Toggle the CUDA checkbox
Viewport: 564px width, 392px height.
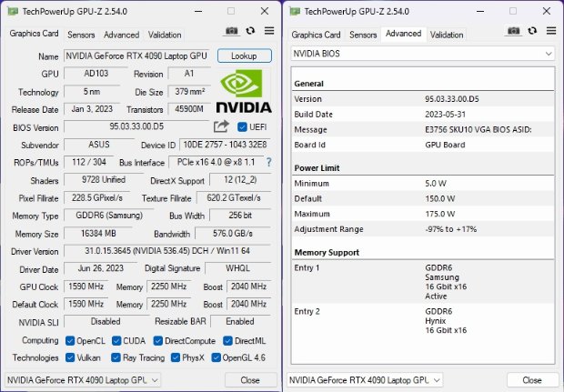tap(116, 340)
